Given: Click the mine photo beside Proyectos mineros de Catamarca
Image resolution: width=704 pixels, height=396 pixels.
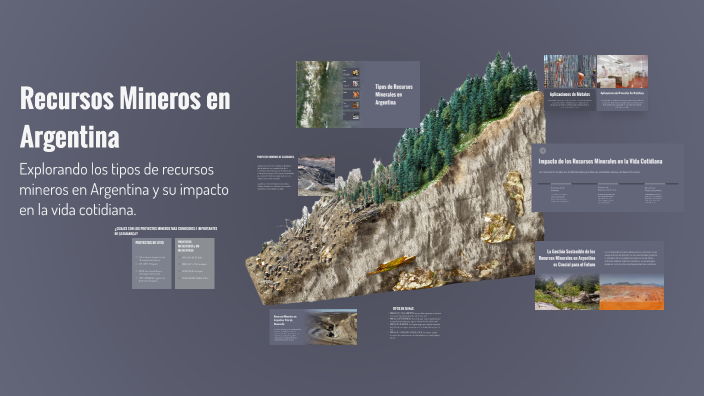Looking at the screenshot, I should (x=316, y=176).
